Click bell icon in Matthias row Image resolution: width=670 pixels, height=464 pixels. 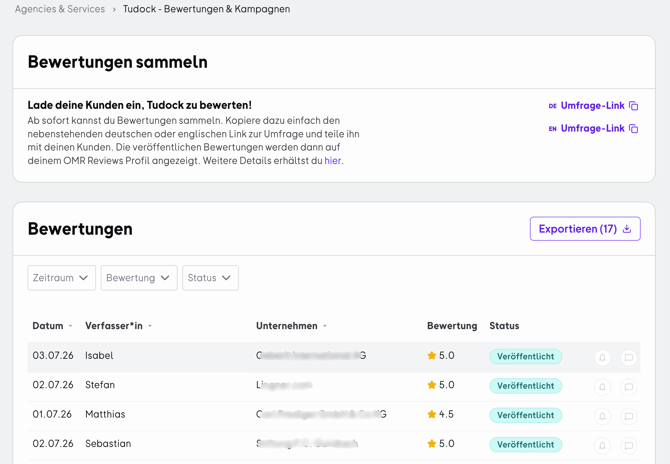point(602,416)
